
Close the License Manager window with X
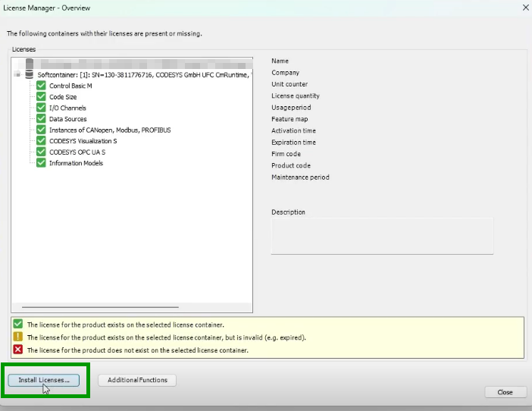tap(526, 8)
